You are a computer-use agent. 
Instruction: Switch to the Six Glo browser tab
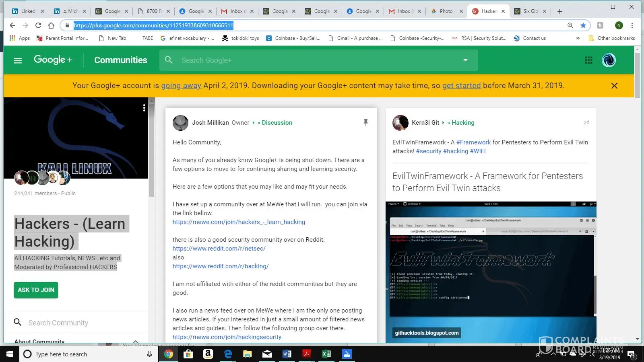(x=530, y=11)
